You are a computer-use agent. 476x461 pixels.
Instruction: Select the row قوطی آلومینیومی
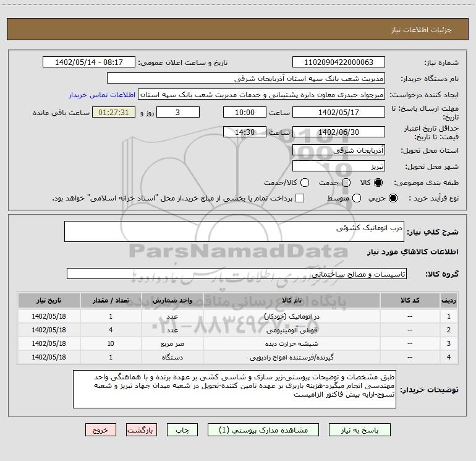238,330
